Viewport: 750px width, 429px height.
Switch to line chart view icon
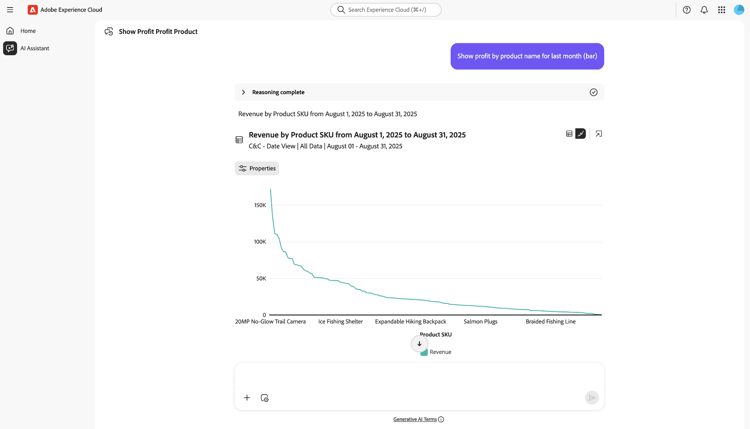coord(581,133)
